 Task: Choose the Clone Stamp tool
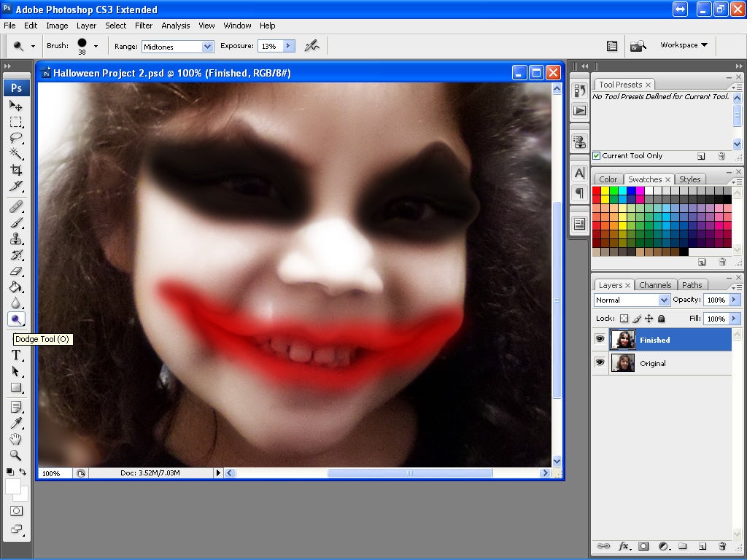click(16, 239)
